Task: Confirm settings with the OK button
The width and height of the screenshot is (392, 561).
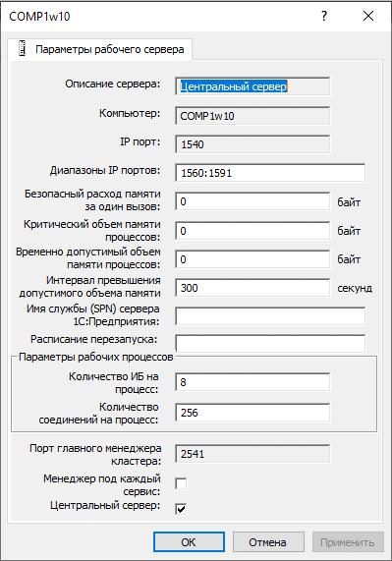Action: 189,542
